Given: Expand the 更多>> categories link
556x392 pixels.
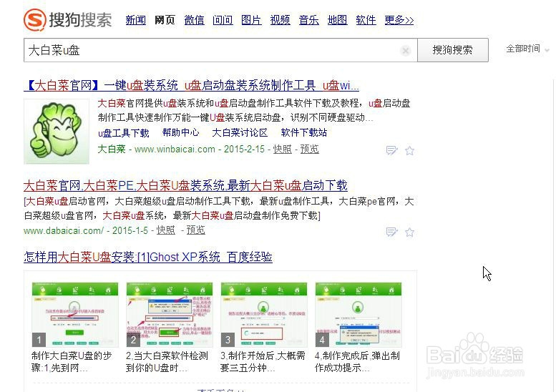Looking at the screenshot, I should 399,20.
